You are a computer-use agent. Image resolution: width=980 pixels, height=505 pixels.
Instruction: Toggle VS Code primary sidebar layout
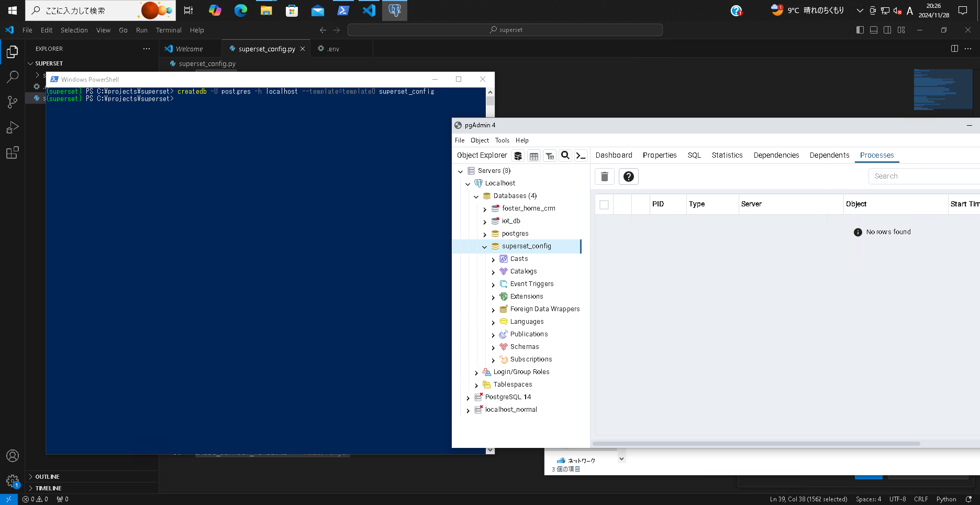coord(860,30)
